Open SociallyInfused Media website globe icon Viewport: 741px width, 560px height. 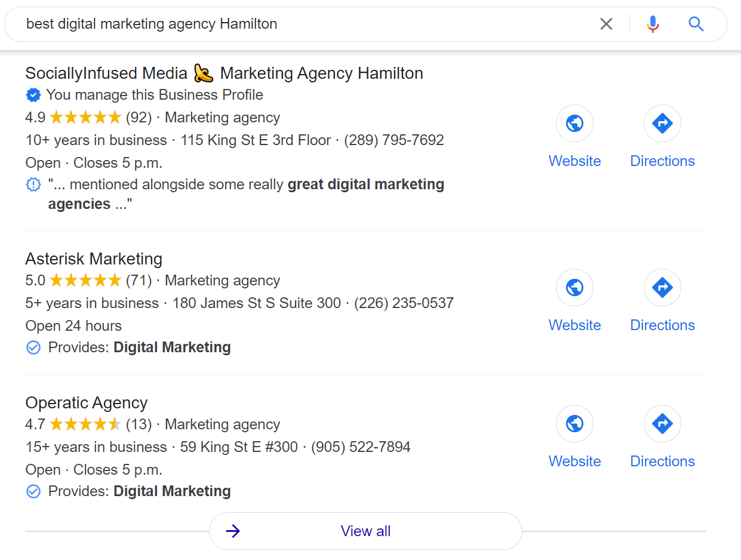574,124
